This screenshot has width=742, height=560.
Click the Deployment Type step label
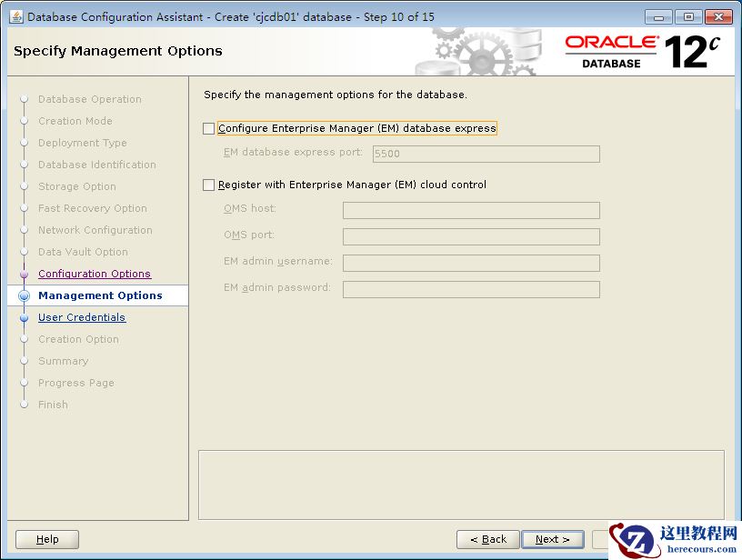pos(83,143)
